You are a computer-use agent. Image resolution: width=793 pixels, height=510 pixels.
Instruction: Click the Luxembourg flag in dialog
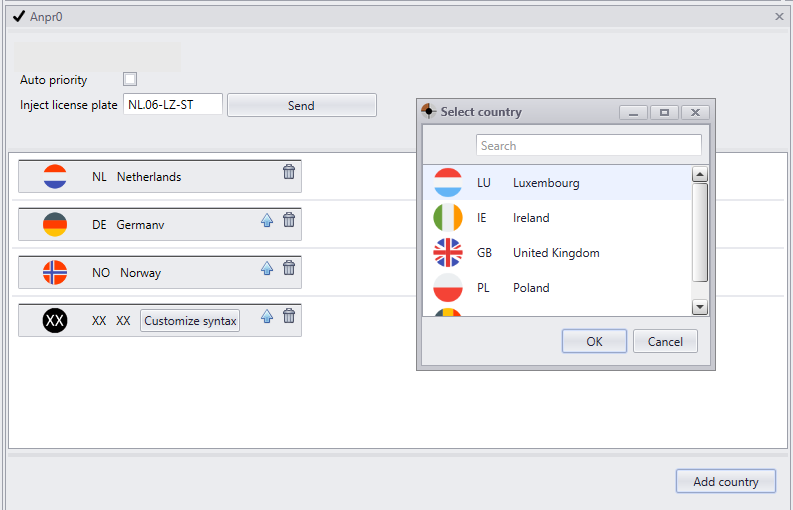click(x=448, y=183)
